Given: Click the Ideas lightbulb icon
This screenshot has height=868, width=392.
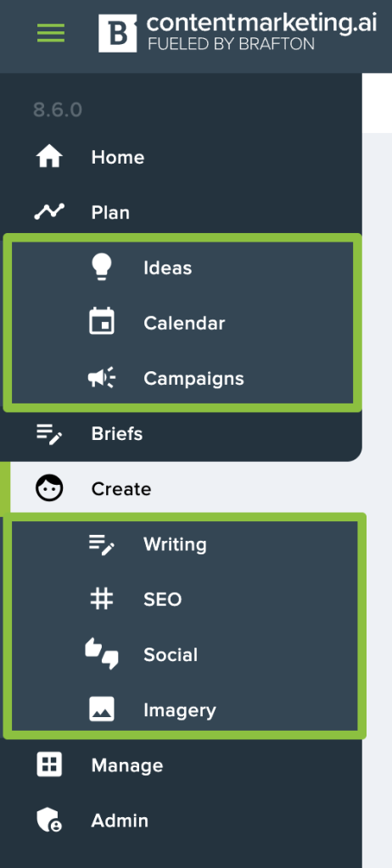Looking at the screenshot, I should coord(102,267).
